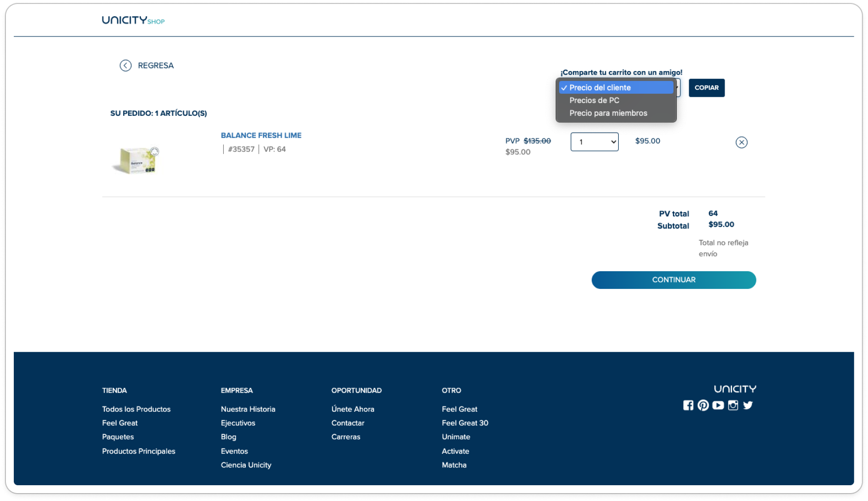Click the Facebook icon in footer

pyautogui.click(x=688, y=405)
